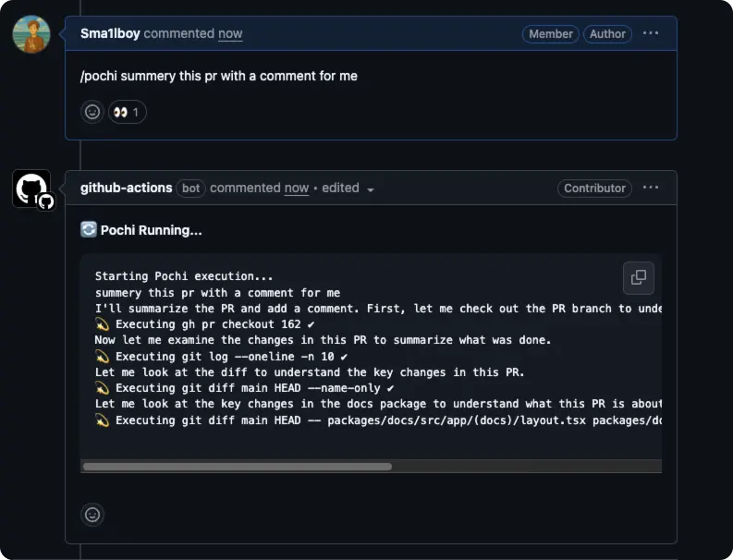This screenshot has height=560, width=733.
Task: Expand the edited history dropdown
Action: [348, 188]
